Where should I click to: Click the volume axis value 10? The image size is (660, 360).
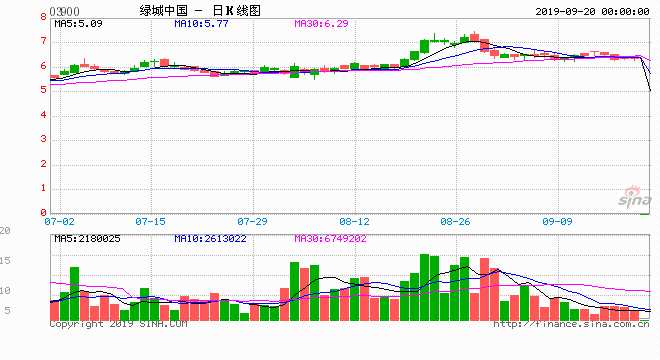[5, 291]
